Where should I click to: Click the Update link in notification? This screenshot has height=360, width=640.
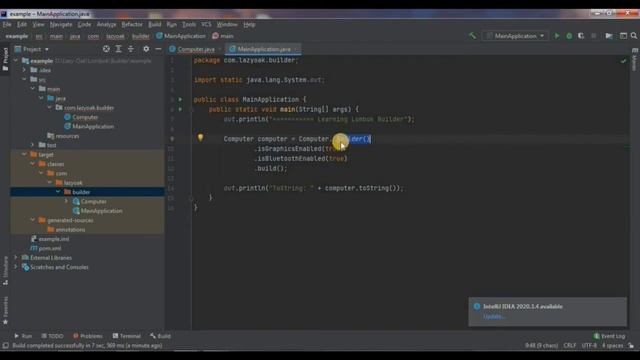(x=494, y=317)
